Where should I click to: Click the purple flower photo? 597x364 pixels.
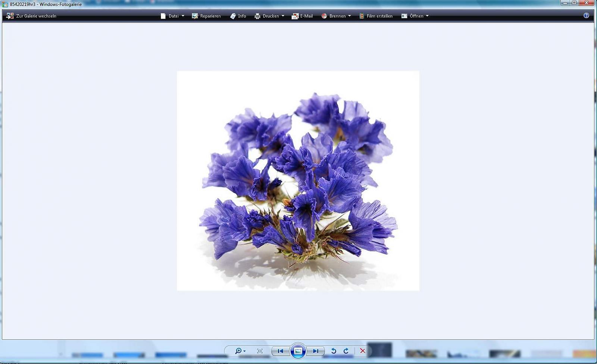click(x=298, y=181)
